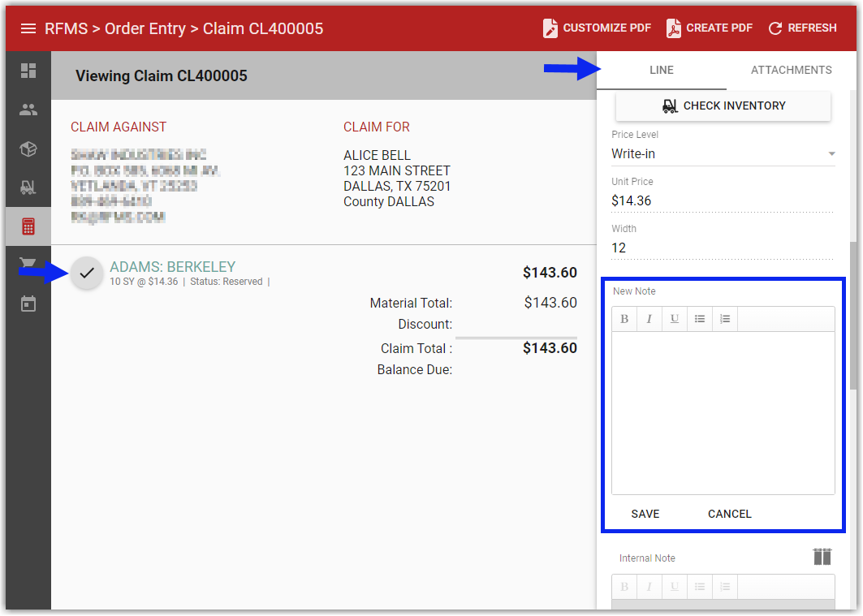The image size is (863, 616).
Task: Open the inventory forklift sidebar icon
Action: (28, 187)
